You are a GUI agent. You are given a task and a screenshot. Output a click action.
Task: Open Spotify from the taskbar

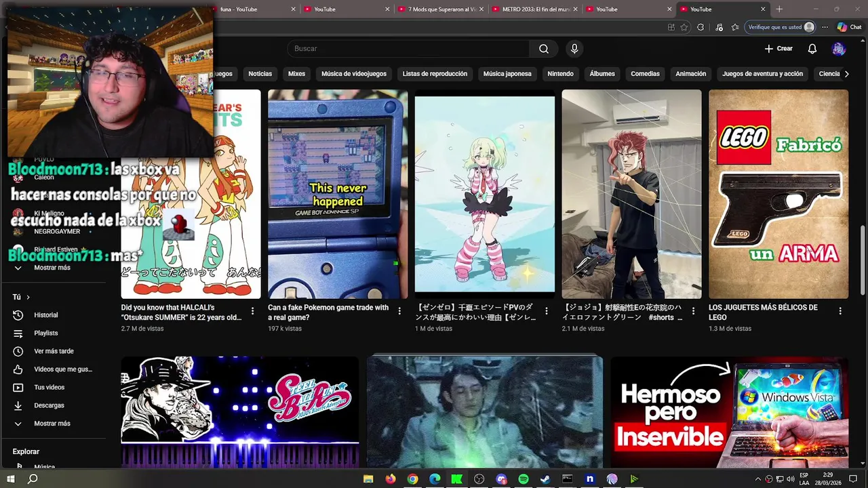click(x=524, y=479)
